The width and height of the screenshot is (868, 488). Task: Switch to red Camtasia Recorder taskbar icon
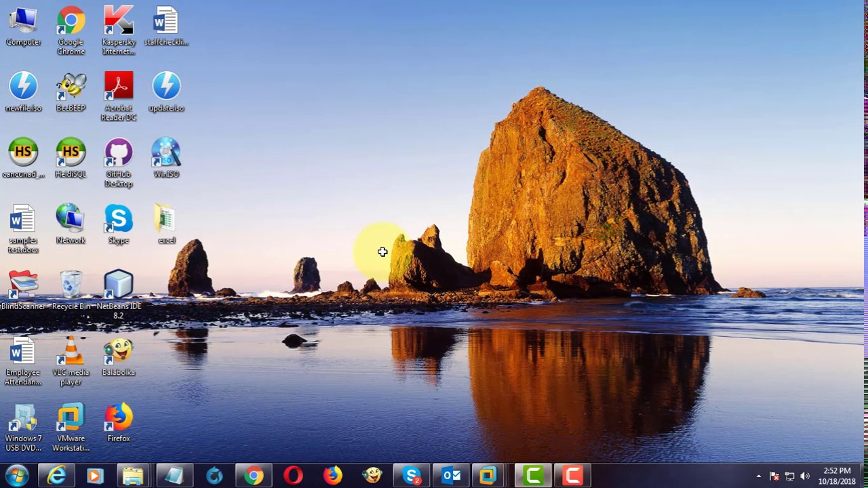point(572,475)
